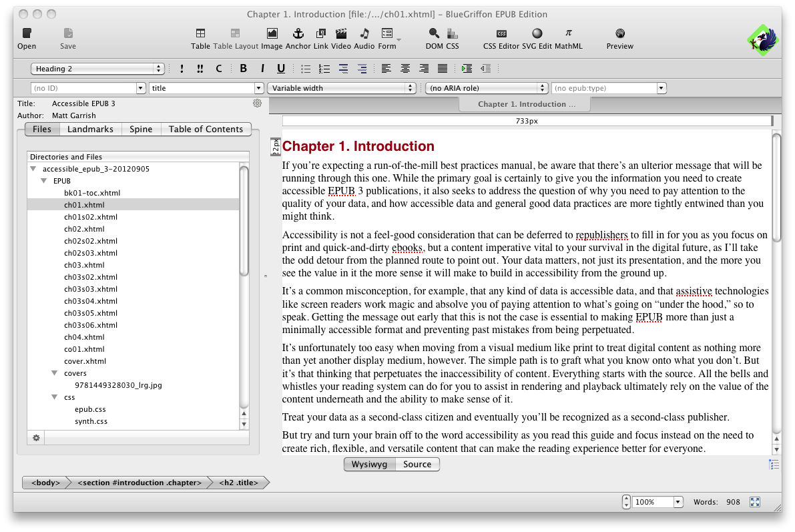Add an anchor via the Anchor icon
Image resolution: width=795 pixels, height=532 pixels.
[x=298, y=33]
